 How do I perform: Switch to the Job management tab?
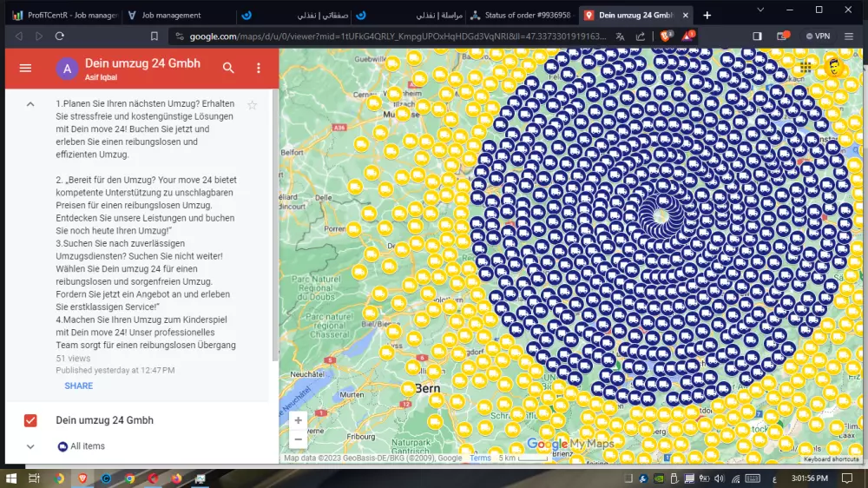point(171,15)
